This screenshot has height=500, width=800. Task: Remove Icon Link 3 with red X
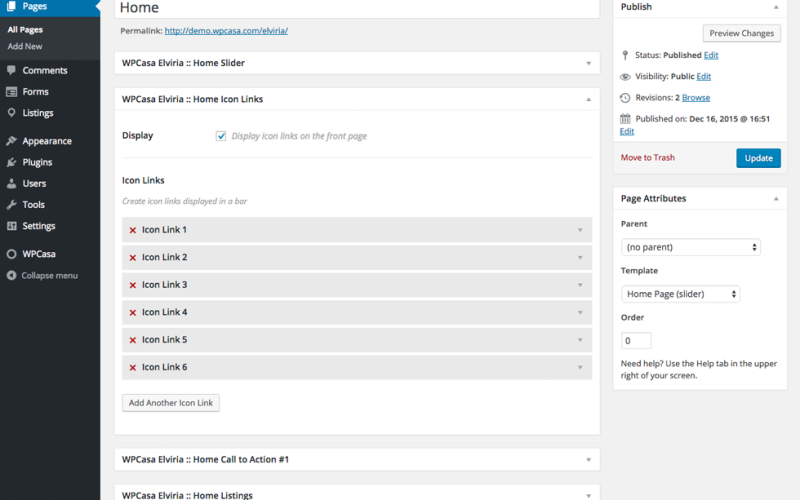tap(132, 285)
